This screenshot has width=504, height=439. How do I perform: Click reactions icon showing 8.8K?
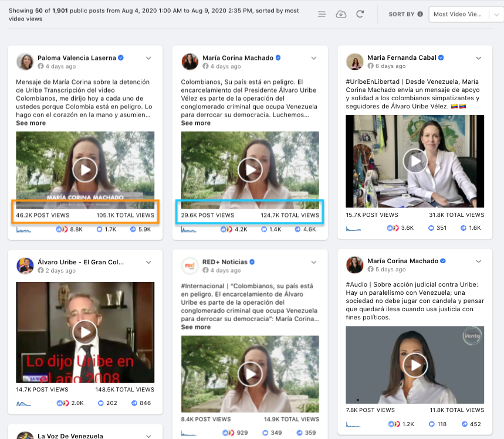point(62,229)
